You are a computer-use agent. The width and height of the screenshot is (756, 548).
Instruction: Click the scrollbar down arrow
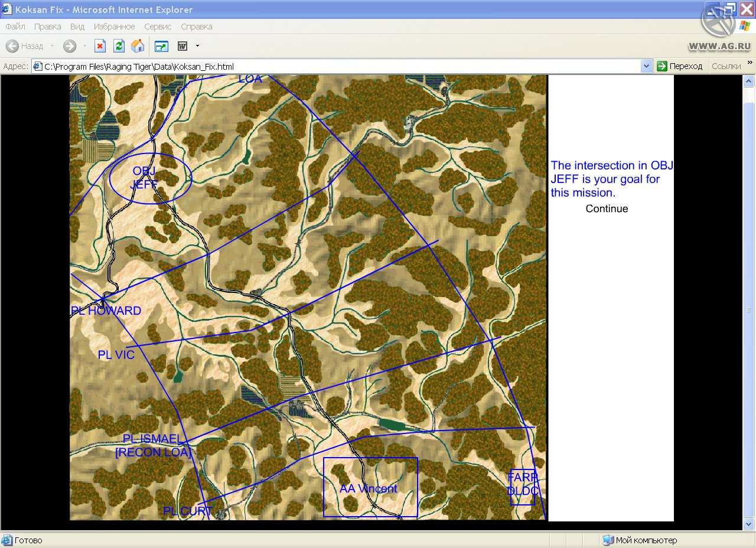coord(749,524)
